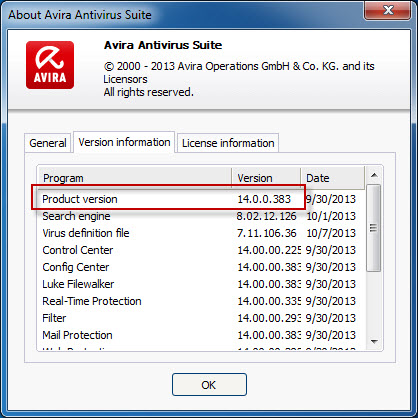
Task: Click the OK button
Action: pos(209,385)
